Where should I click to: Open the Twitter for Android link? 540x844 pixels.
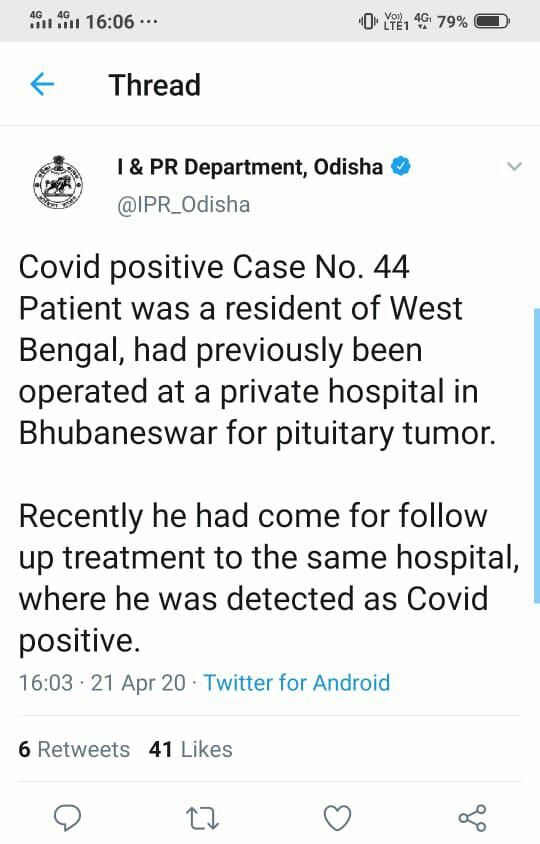(297, 683)
